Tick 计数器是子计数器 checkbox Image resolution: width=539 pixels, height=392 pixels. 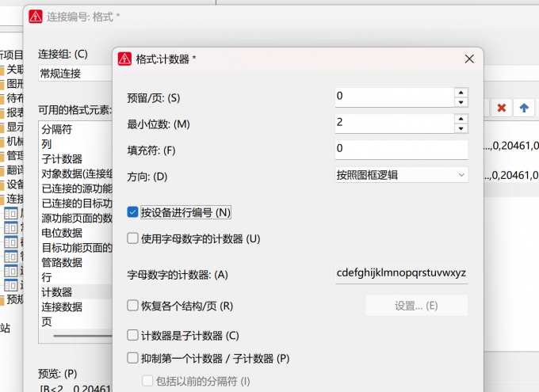tap(132, 335)
